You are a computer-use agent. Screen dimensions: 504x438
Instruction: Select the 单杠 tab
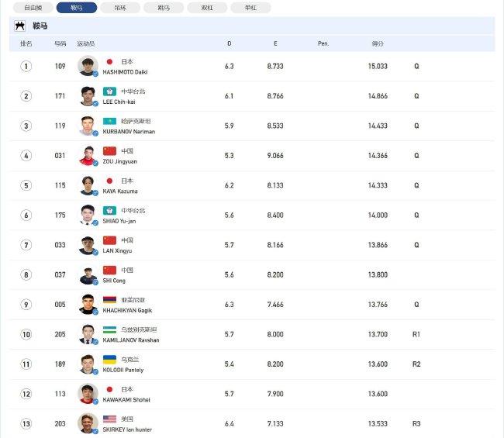[x=250, y=8]
